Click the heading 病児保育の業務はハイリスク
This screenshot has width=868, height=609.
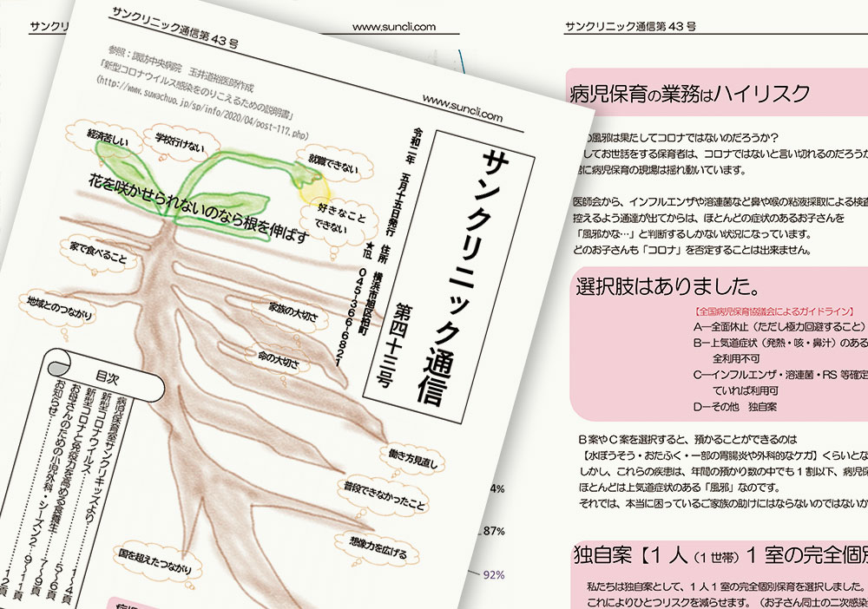click(690, 94)
